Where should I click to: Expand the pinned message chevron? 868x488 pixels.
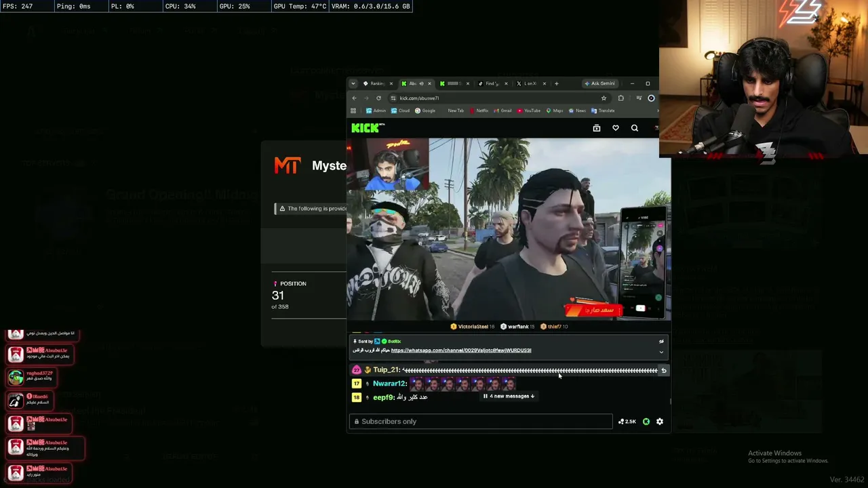click(x=661, y=352)
